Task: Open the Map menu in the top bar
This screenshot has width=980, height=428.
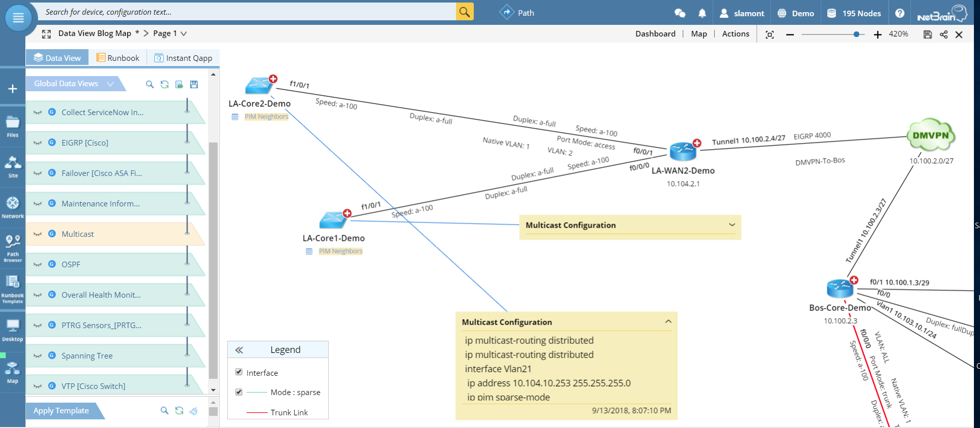Action: tap(699, 33)
